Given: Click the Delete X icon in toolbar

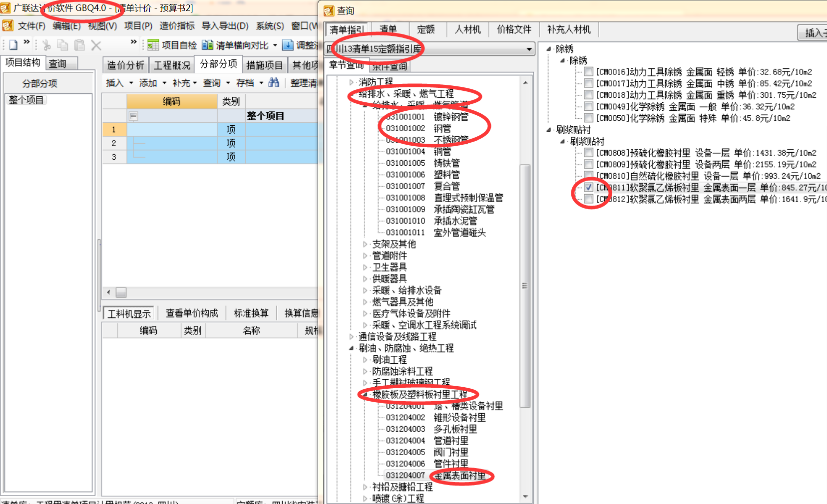Looking at the screenshot, I should click(x=96, y=45).
